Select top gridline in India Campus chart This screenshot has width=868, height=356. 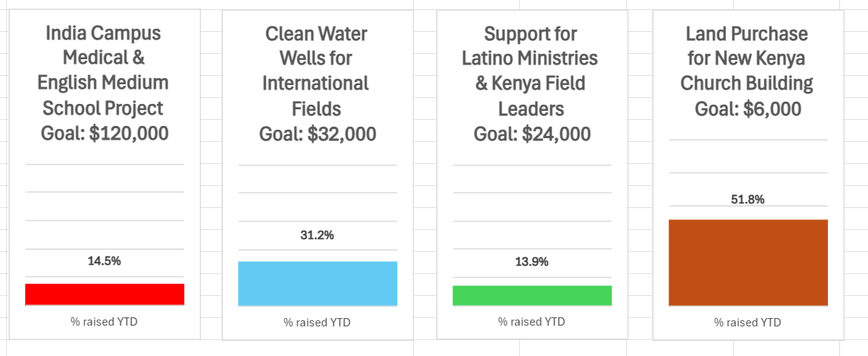click(105, 164)
